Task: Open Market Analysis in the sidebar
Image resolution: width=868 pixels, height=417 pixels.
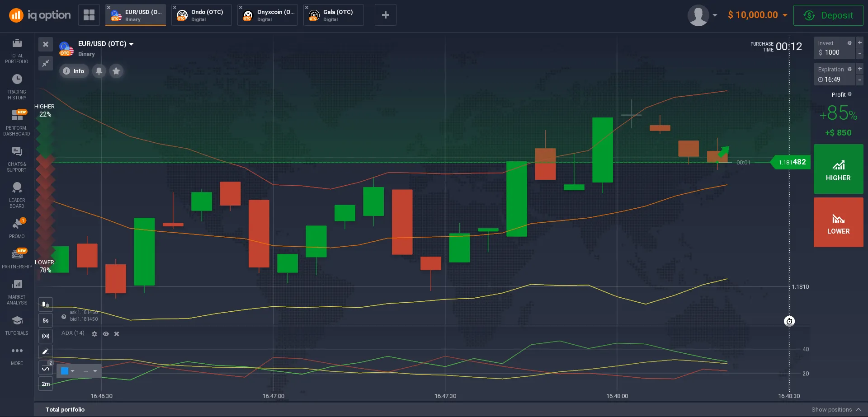Action: pyautogui.click(x=17, y=292)
